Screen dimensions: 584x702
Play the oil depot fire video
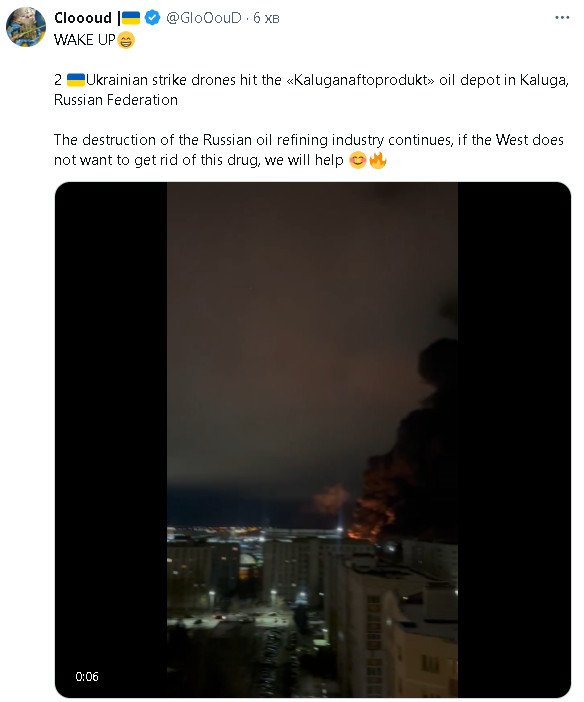click(313, 439)
